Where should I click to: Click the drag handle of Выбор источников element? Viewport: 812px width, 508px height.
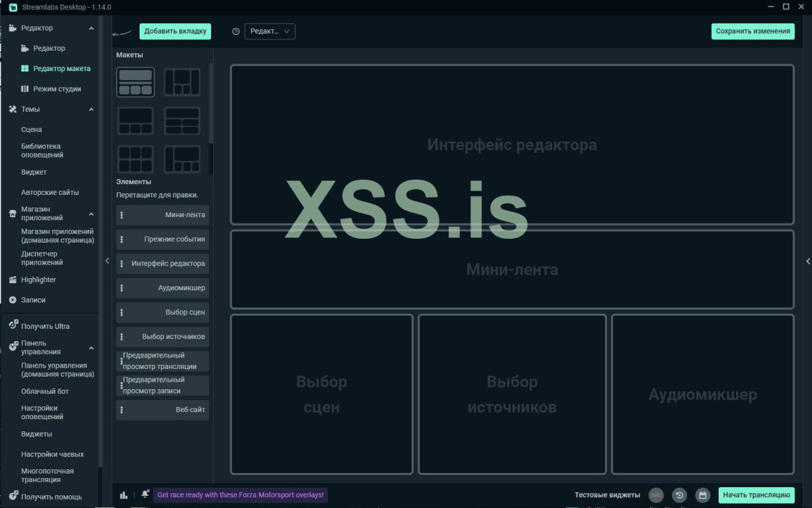click(122, 337)
